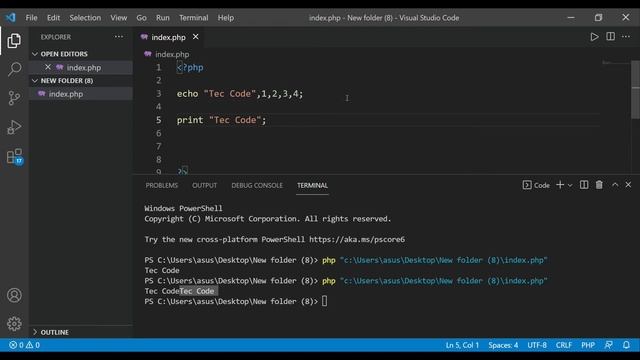This screenshot has height=360, width=640.
Task: Click the opening <?php tag line
Action: click(x=190, y=67)
